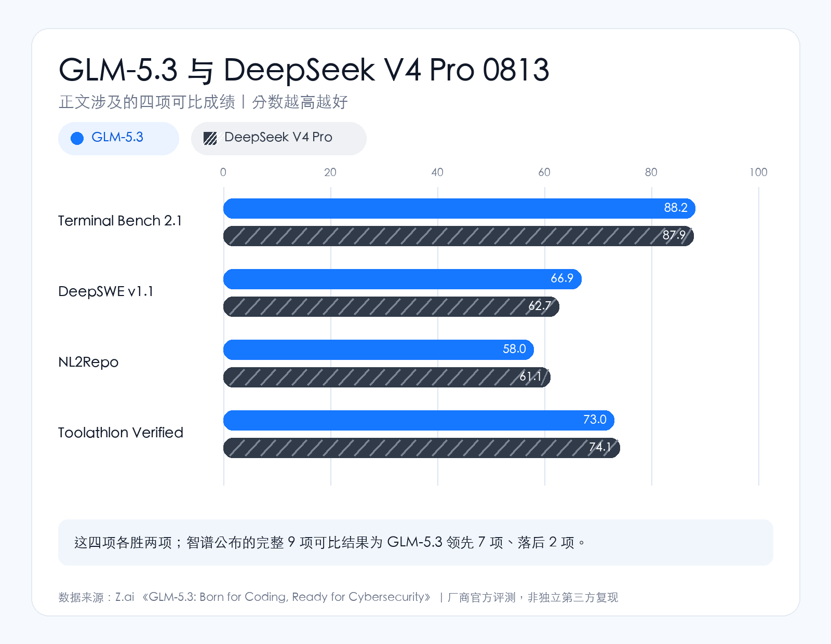The image size is (831, 644).
Task: Click the axis tick label 0
Action: [223, 172]
